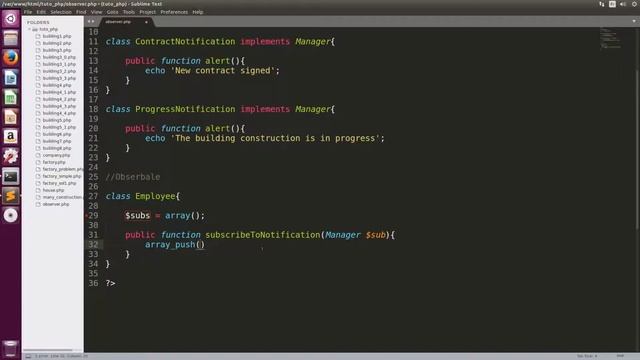Click the network indicator in top panel
Viewport: 640px width, 360px height.
click(x=602, y=4)
